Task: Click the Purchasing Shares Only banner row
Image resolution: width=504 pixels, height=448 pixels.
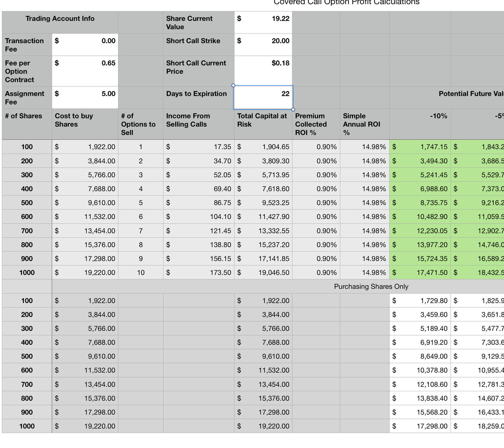Action: pyautogui.click(x=371, y=286)
